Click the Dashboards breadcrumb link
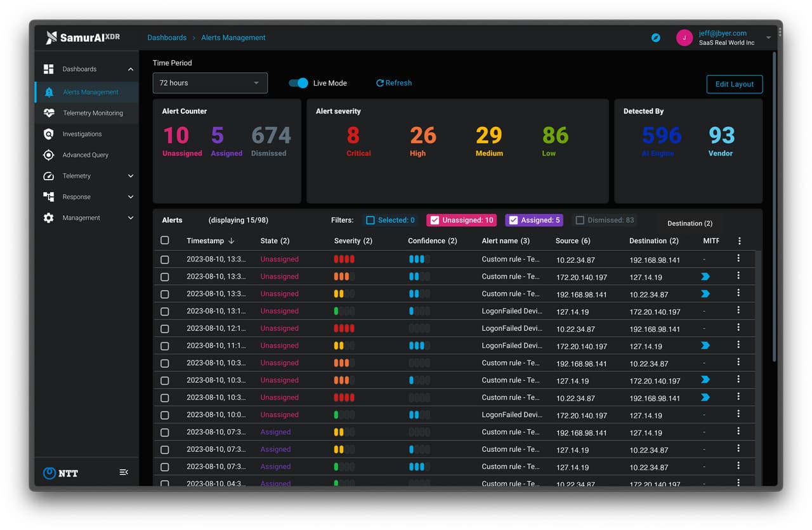 coord(167,37)
